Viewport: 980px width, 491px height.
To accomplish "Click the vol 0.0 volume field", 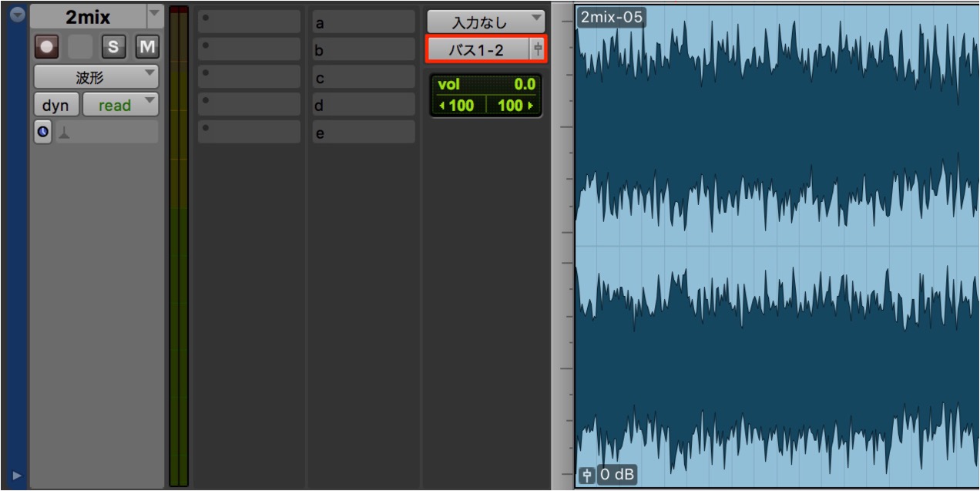I will click(486, 85).
